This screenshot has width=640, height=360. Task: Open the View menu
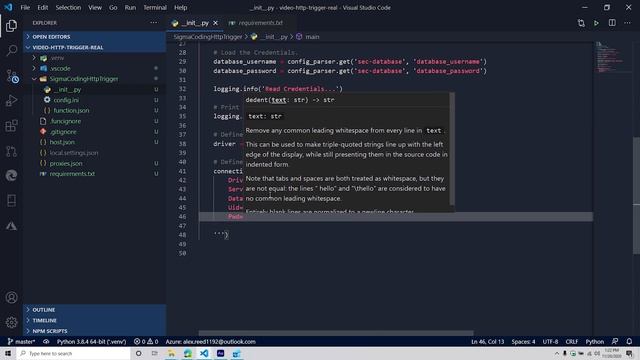pyautogui.click(x=95, y=7)
